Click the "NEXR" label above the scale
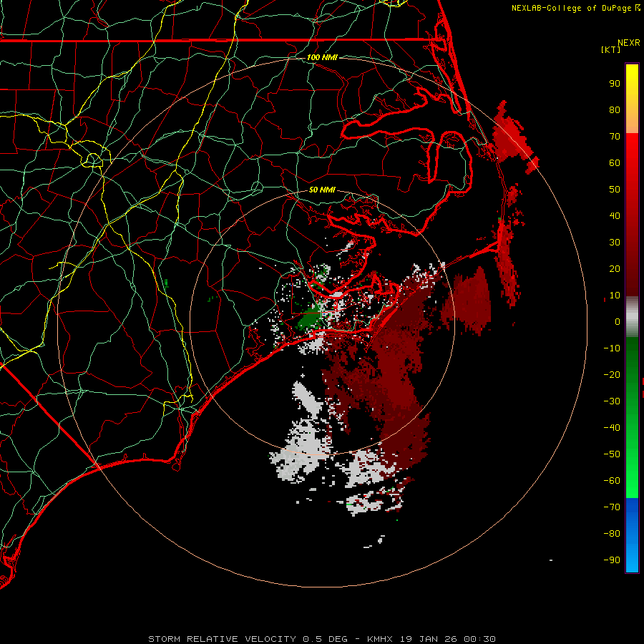This screenshot has width=644, height=644. [629, 43]
